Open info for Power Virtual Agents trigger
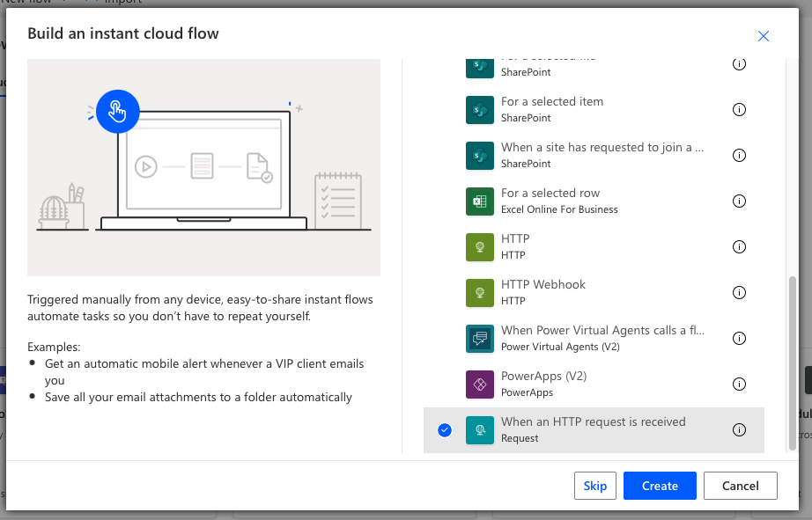 [739, 339]
